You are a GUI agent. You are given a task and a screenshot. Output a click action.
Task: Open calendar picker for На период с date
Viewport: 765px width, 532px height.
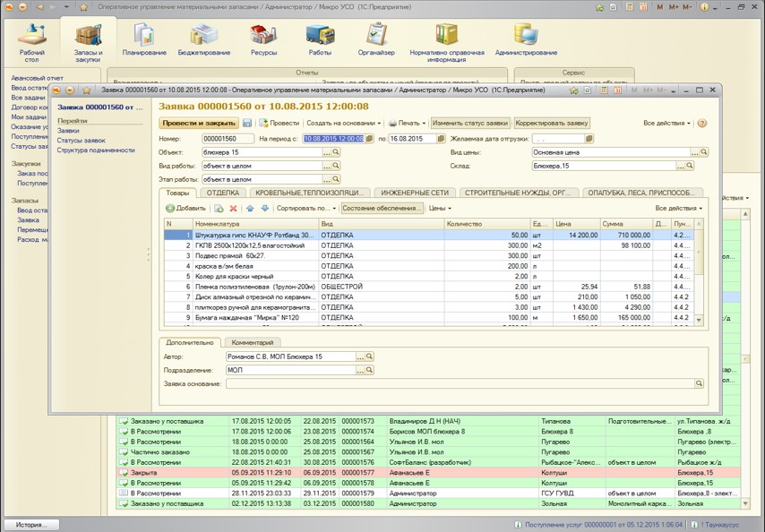369,139
